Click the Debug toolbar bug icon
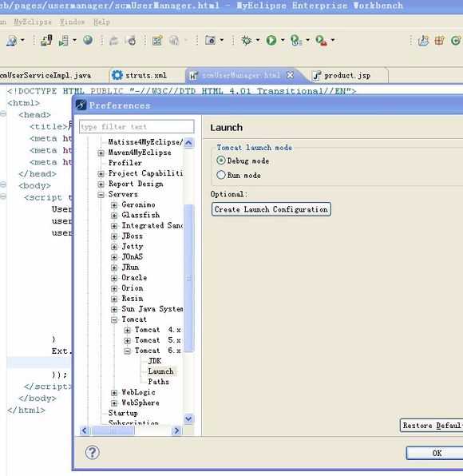 coord(246,40)
